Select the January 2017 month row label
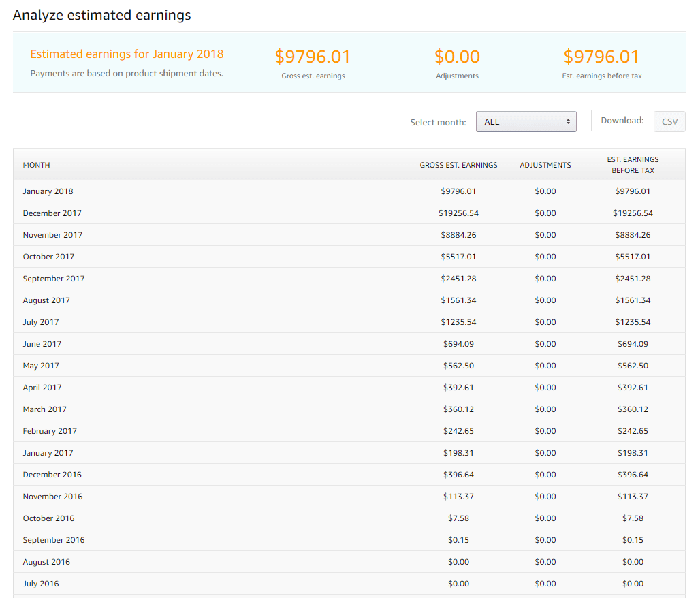The height and width of the screenshot is (598, 700). coord(48,453)
